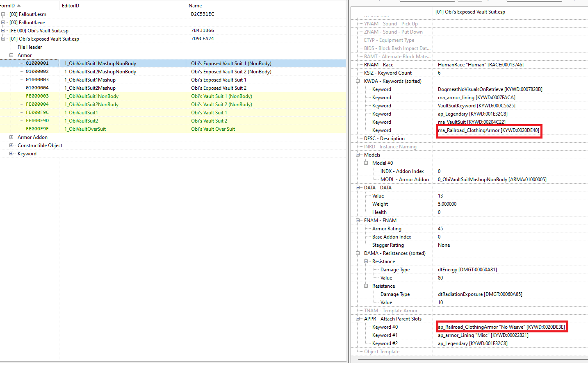Sort the tree by the Name column
The height and width of the screenshot is (391, 588).
coord(266,6)
